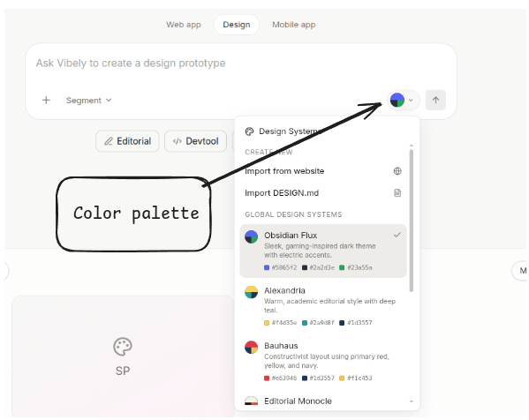This screenshot has height=420, width=529.
Task: Click the pencil icon in the Editorial chip
Action: (x=109, y=141)
